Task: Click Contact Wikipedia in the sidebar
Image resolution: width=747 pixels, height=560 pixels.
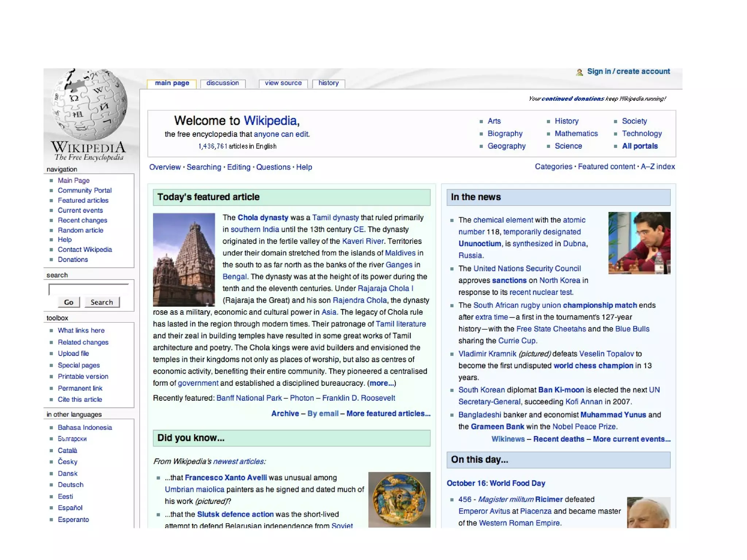Action: 85,249
